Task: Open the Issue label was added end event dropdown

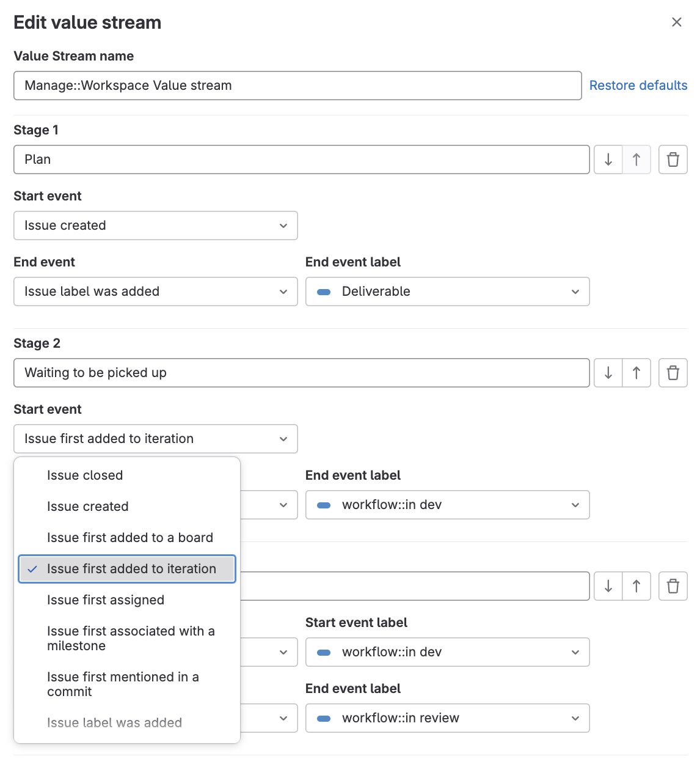Action: [x=155, y=291]
